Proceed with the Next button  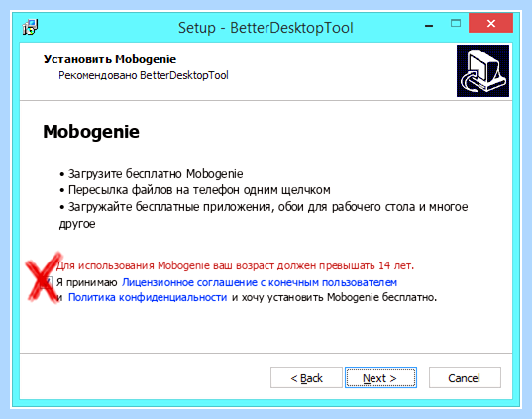(380, 378)
